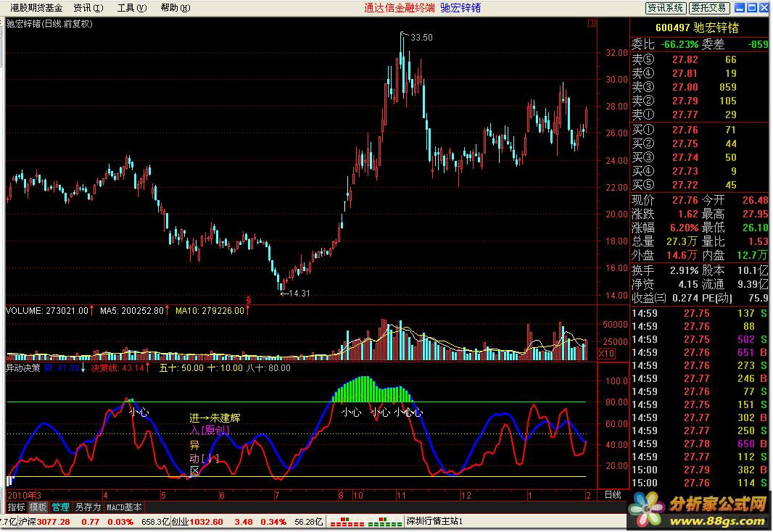Image resolution: width=773 pixels, height=532 pixels.
Task: Click month 7 marker on the time axis
Action: (x=277, y=496)
